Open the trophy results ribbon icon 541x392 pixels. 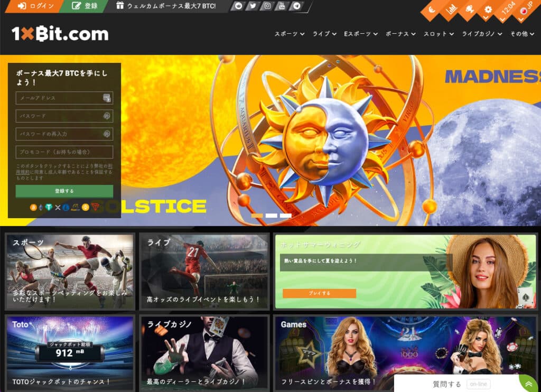(470, 10)
